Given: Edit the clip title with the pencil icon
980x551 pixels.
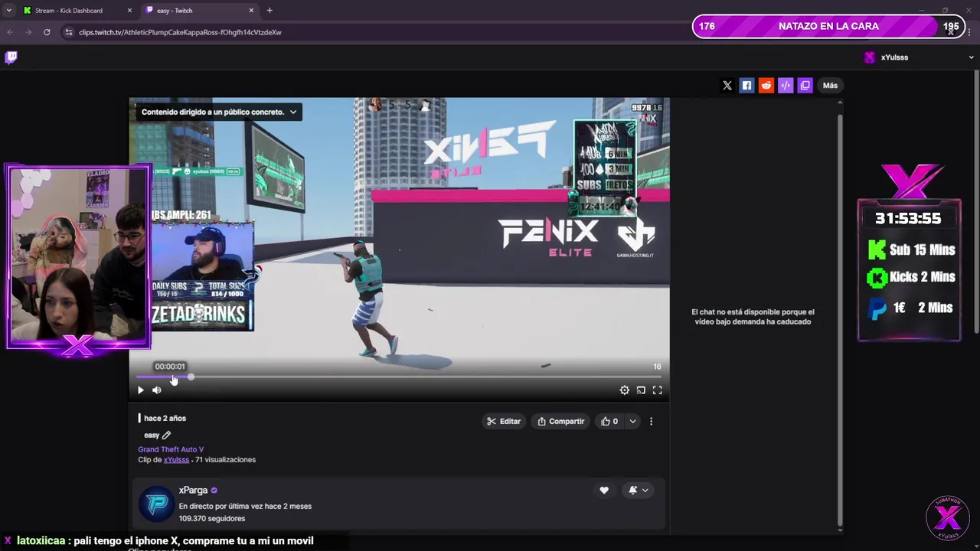Looking at the screenshot, I should [x=166, y=435].
